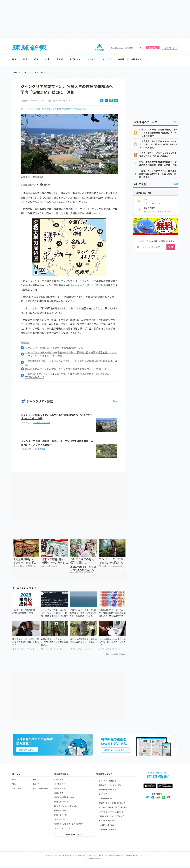Screen dimensions: 190x868
Task: Open footer LINE SNS icon
Action: coord(163,797)
